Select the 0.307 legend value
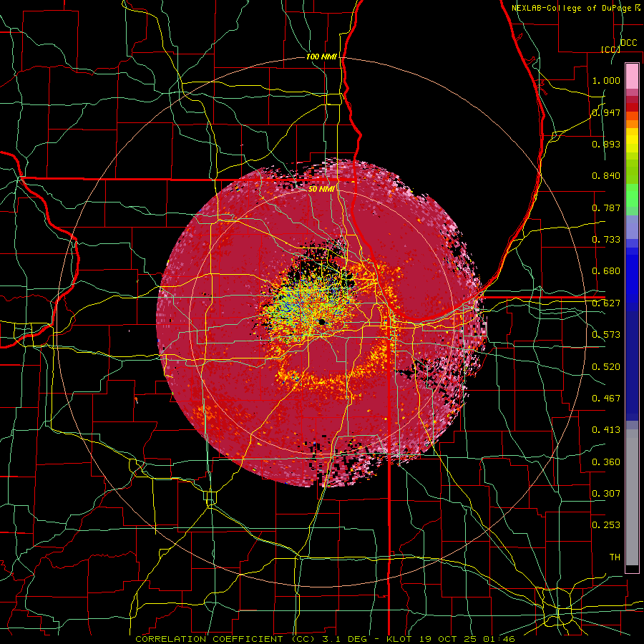Screen dimensions: 644x644 pyautogui.click(x=606, y=494)
